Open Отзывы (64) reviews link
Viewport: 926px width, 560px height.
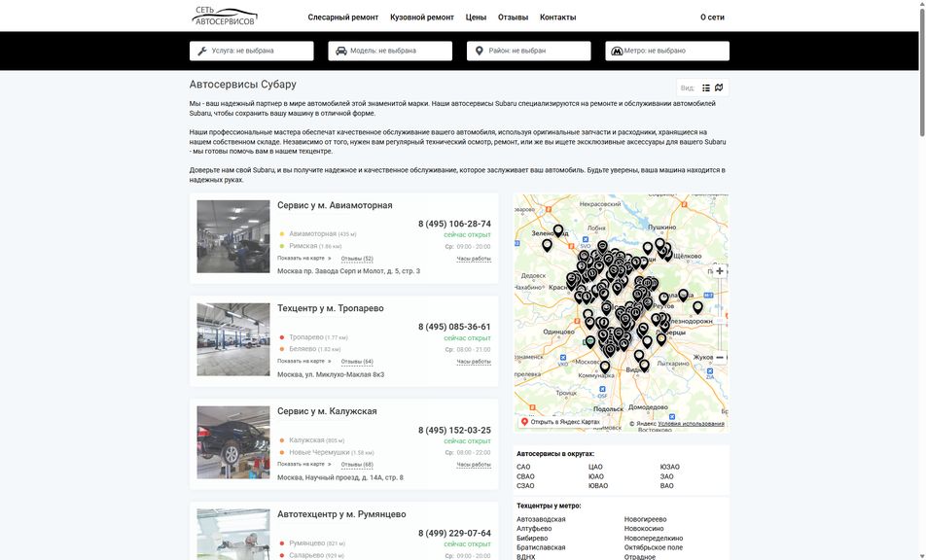357,362
